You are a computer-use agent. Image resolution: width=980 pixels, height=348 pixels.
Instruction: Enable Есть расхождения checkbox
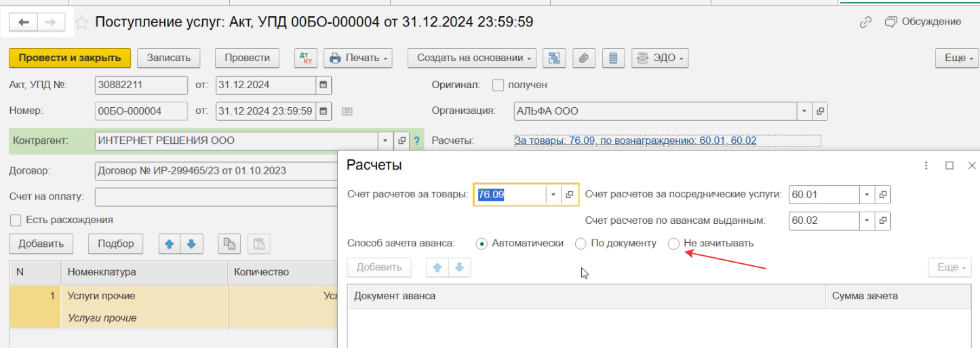click(x=15, y=220)
